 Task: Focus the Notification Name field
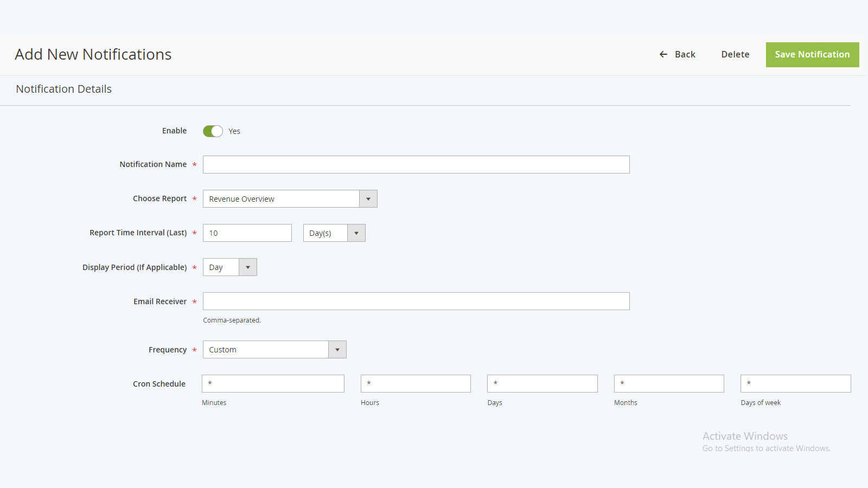416,165
